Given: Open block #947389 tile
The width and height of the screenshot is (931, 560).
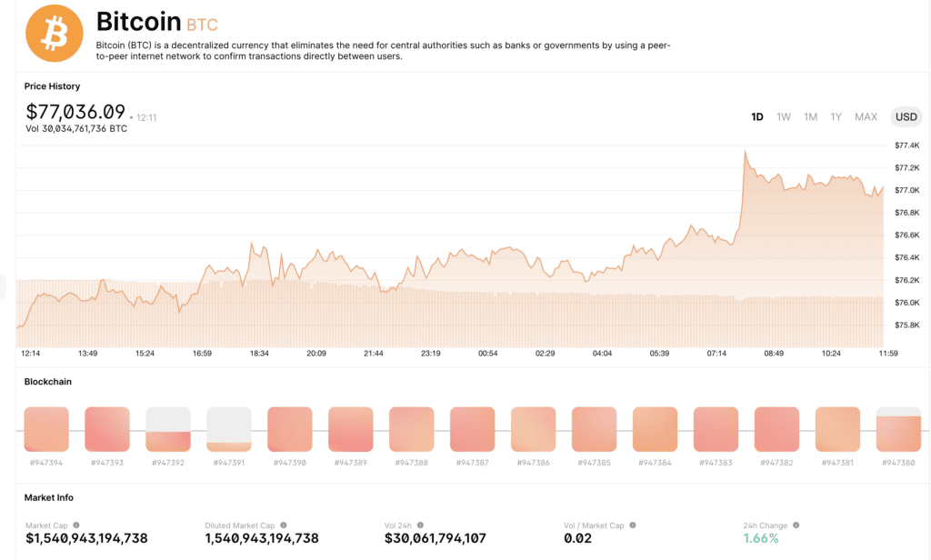Looking at the screenshot, I should click(351, 429).
